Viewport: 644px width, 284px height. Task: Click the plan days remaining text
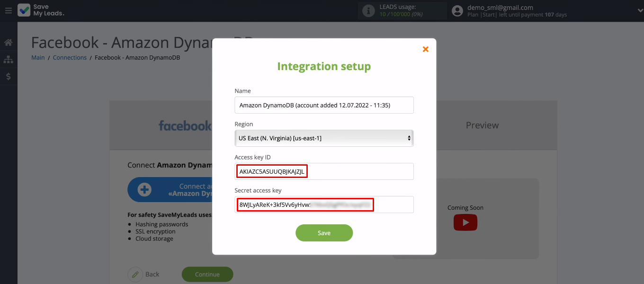click(517, 15)
